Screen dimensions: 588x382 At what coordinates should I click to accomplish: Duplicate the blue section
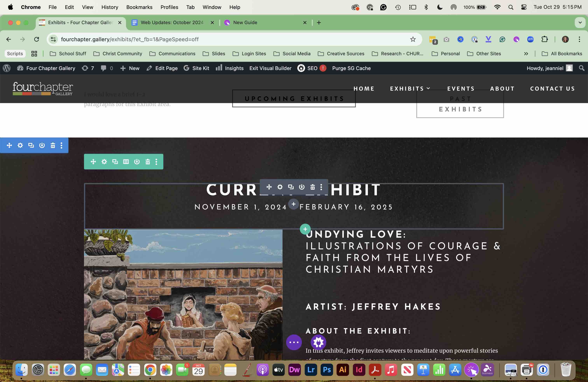click(x=31, y=145)
